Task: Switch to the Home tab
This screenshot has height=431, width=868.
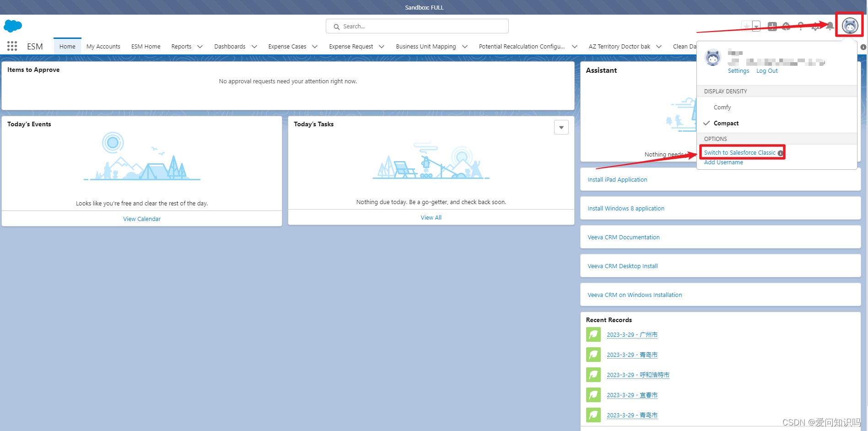Action: pos(67,47)
